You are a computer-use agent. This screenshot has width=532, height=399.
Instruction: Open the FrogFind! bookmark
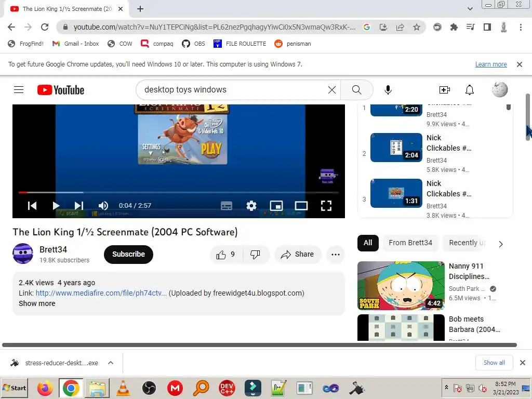pyautogui.click(x=26, y=44)
